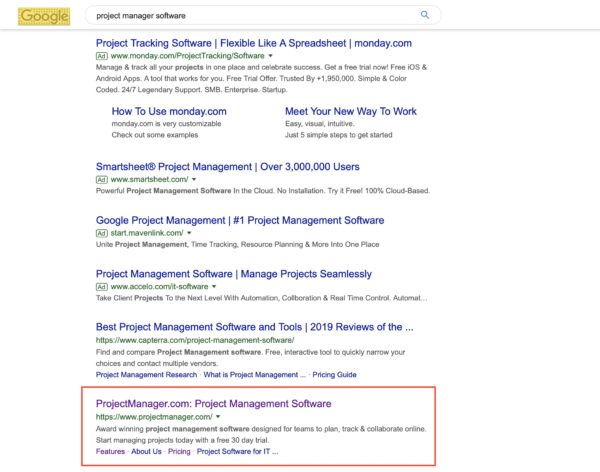Expand dropdown arrow beside www.accelo.com/it-software

(214, 287)
